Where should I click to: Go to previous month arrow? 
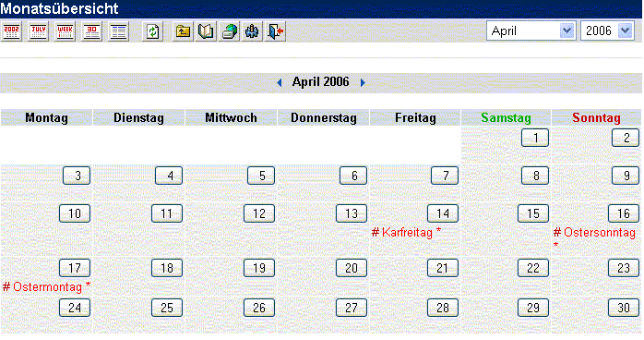tap(280, 82)
